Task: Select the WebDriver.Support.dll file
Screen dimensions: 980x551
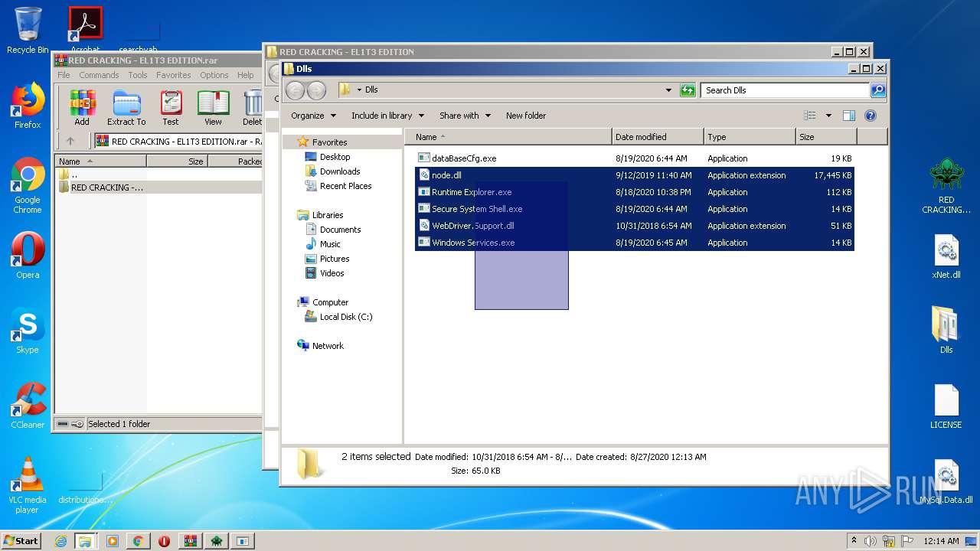Action: [635, 226]
